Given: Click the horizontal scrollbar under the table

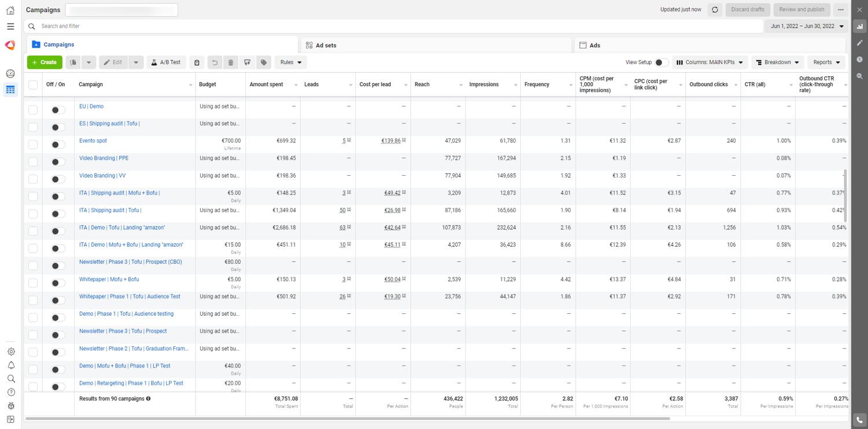Looking at the screenshot, I should (x=347, y=418).
